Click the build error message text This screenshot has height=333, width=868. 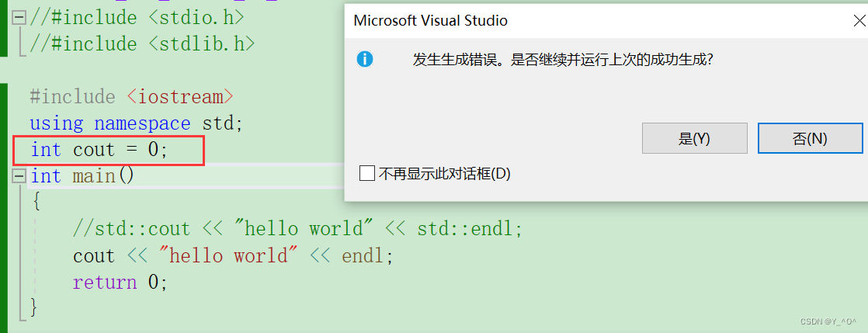point(562,59)
